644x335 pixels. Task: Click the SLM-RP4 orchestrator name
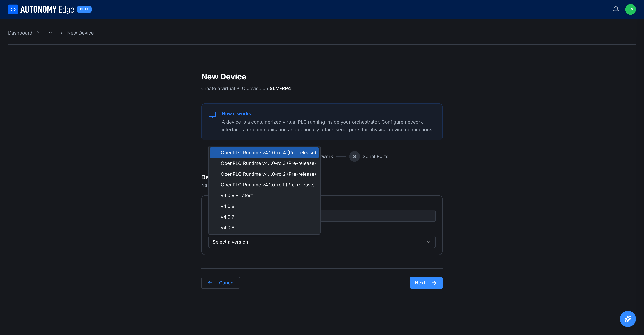tap(280, 88)
